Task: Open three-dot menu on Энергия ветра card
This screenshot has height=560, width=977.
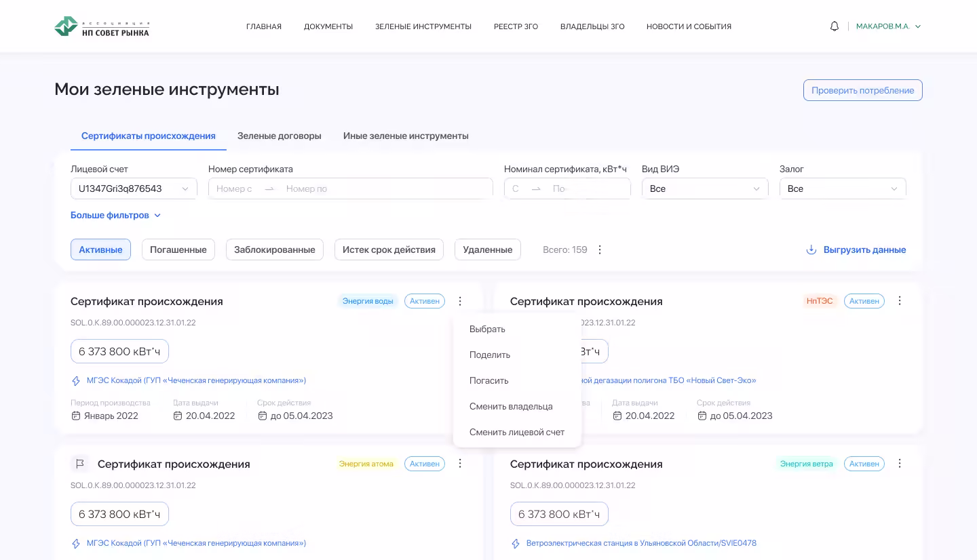Action: tap(900, 464)
